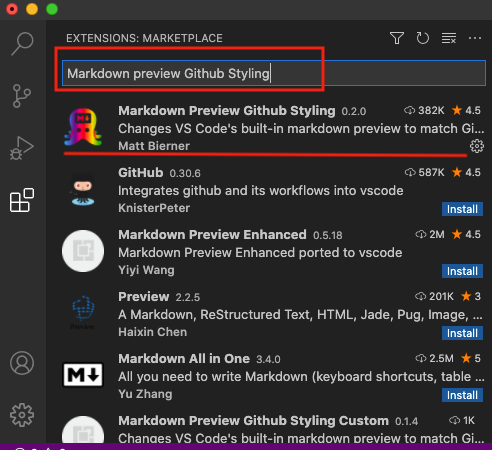Filter extensions with the funnel icon

[x=397, y=38]
